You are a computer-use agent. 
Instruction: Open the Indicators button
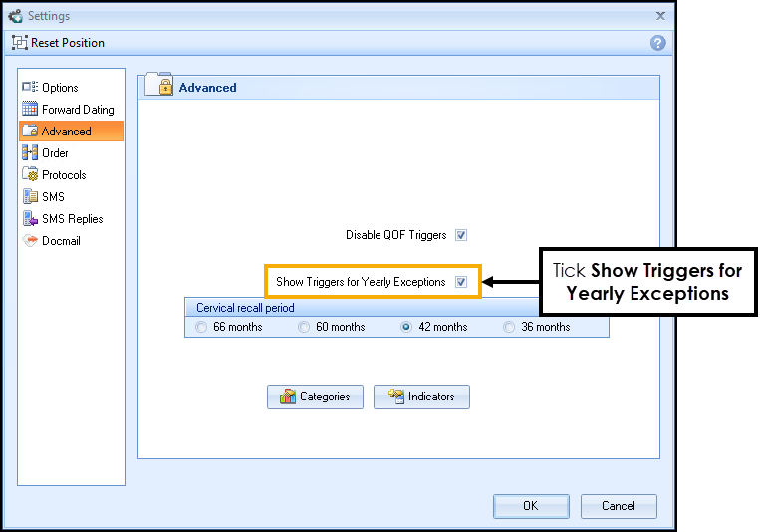tap(421, 397)
